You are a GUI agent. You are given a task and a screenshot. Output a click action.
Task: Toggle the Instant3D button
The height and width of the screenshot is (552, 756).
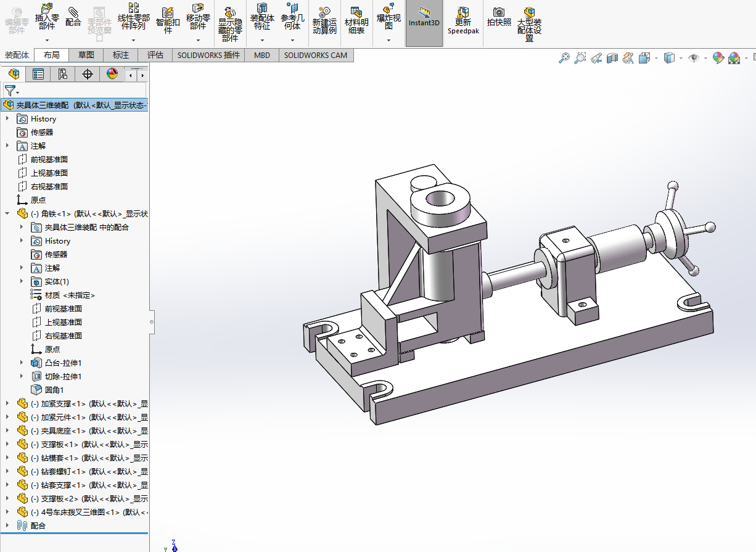[x=424, y=23]
